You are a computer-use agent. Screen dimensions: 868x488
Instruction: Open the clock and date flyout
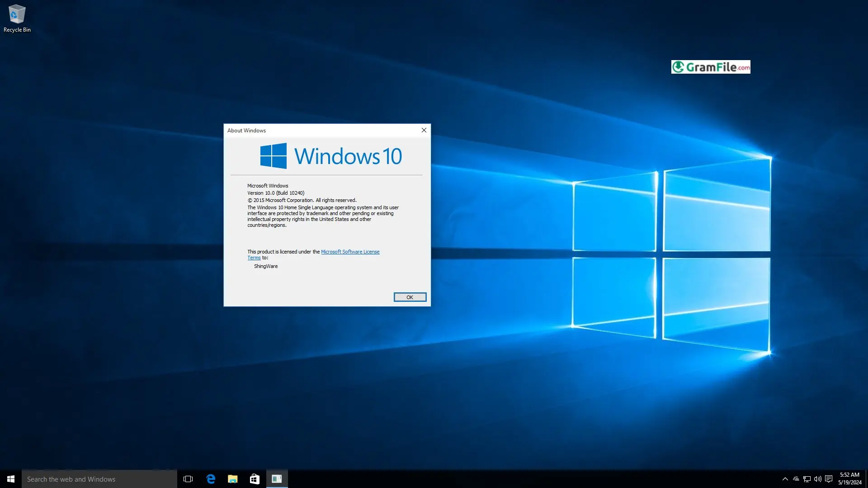pyautogui.click(x=849, y=479)
